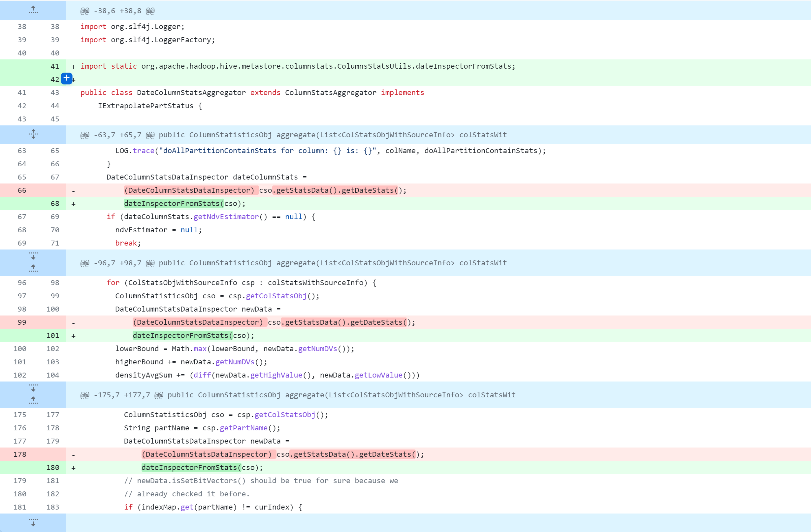Click the LOG.trace doAllPartitionContainStats line

[x=330, y=150]
